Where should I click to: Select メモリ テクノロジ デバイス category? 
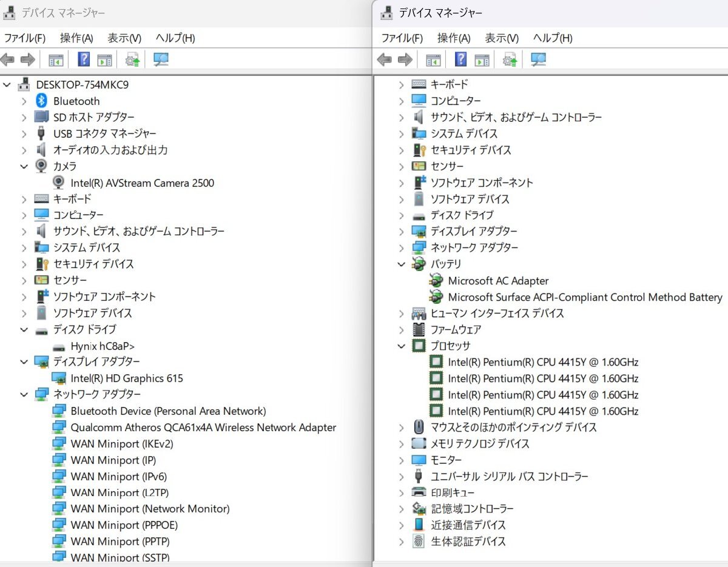(x=480, y=443)
